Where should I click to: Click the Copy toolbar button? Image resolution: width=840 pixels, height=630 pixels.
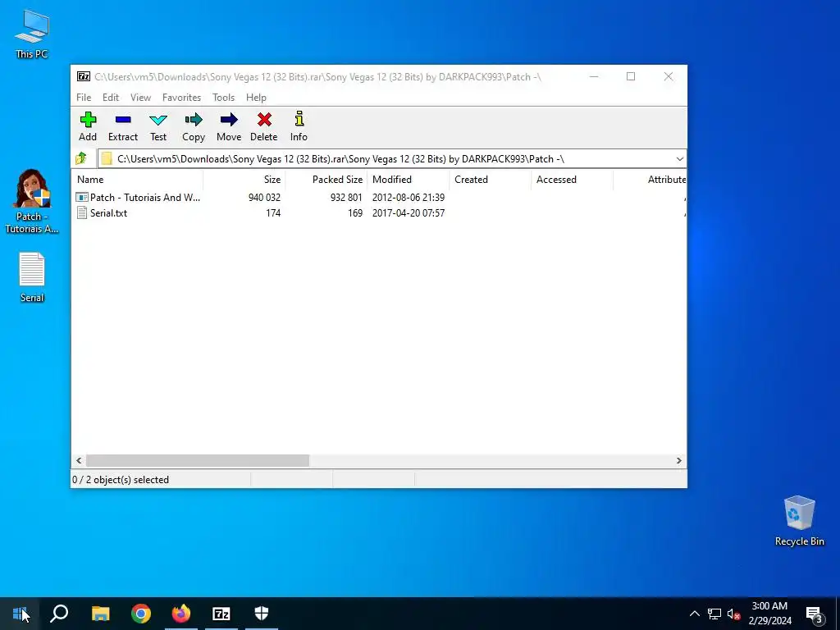tap(194, 127)
